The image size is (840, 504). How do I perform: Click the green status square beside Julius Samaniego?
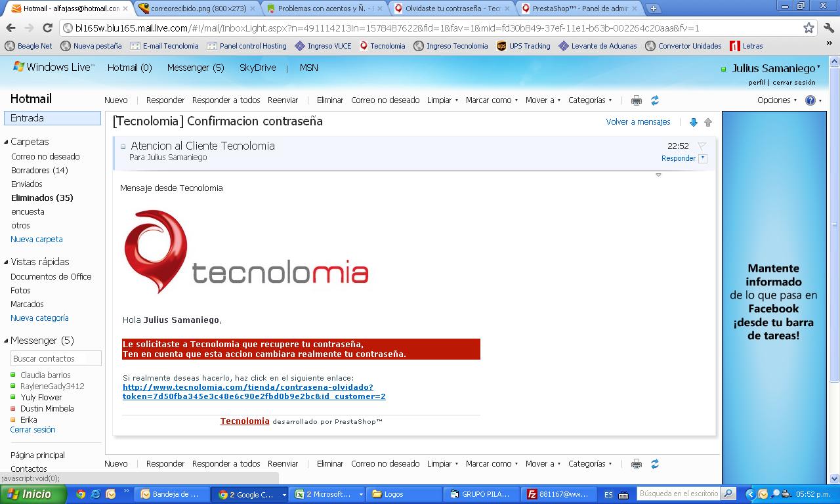pos(724,69)
